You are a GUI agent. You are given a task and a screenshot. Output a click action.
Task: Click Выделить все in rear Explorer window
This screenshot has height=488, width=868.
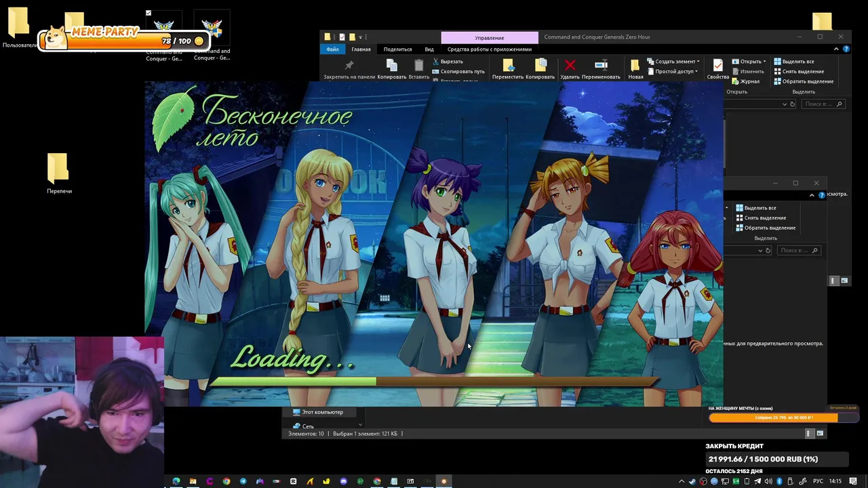coord(755,208)
